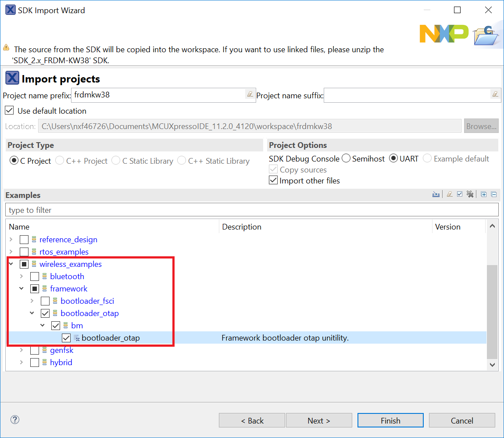This screenshot has height=438, width=504.
Task: Select the Semihost radio button
Action: point(346,158)
